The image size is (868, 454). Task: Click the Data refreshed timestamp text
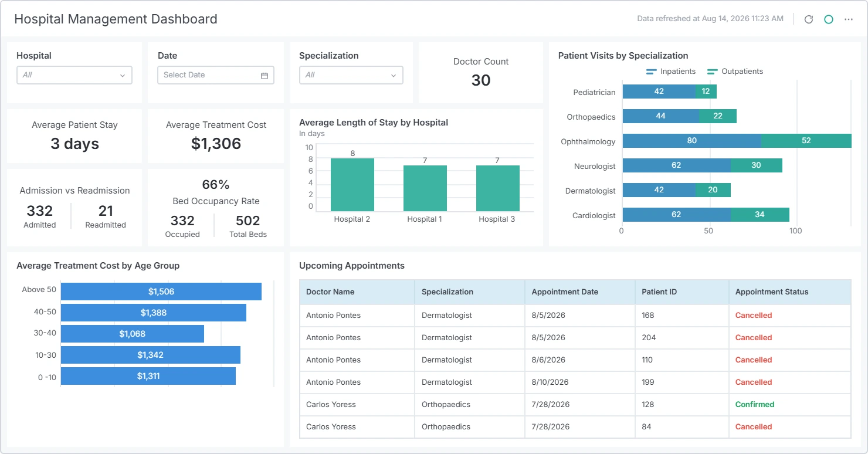(x=710, y=19)
